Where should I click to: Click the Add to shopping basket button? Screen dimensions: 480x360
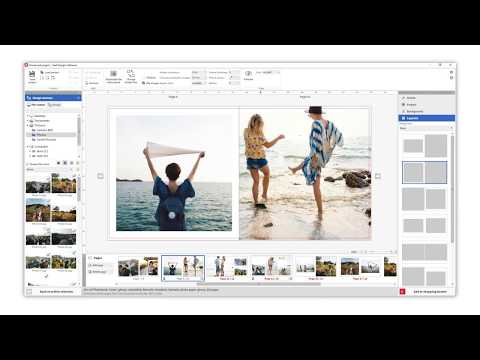[x=430, y=292]
